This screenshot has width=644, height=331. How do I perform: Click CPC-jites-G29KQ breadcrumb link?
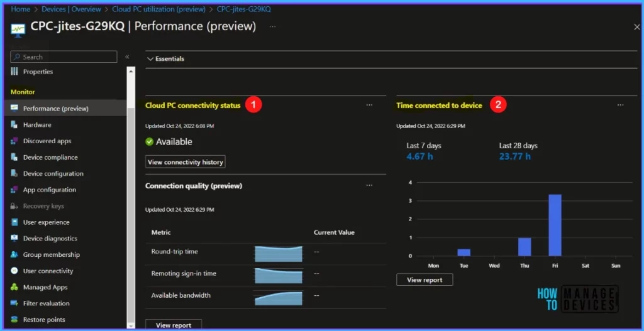[x=243, y=9]
